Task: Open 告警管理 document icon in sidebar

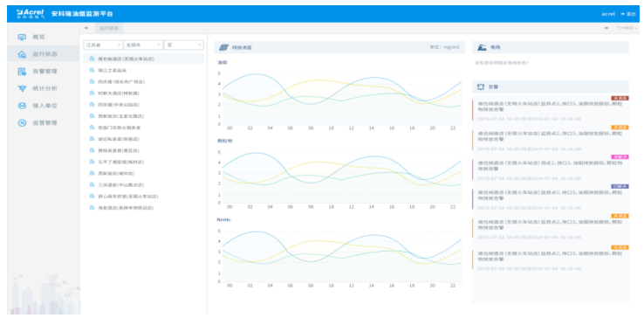Action: tap(22, 71)
